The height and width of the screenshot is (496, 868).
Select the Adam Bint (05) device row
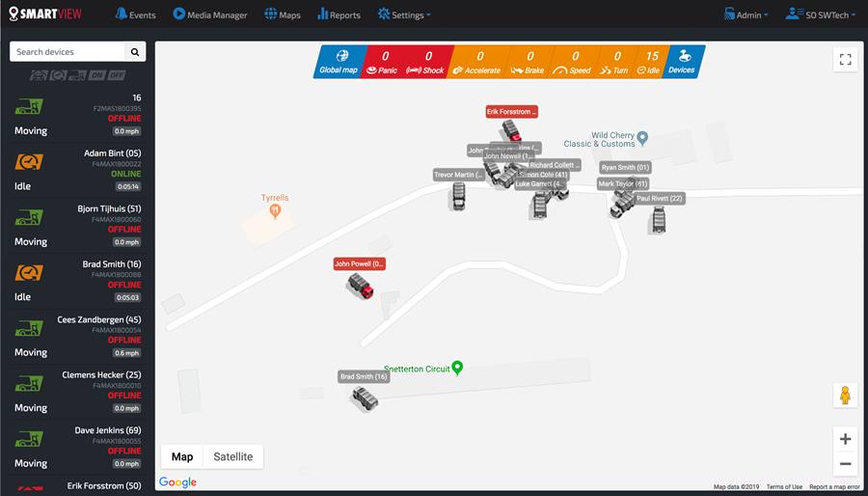(77, 170)
